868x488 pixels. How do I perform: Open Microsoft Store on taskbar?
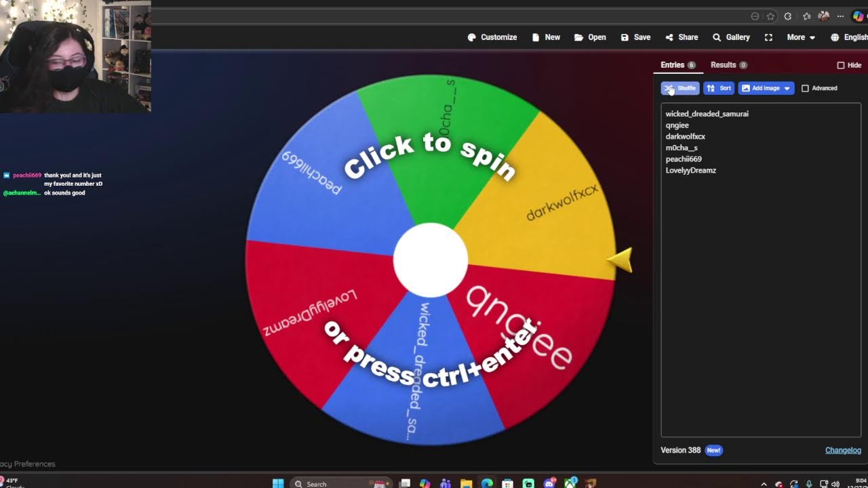coord(508,483)
